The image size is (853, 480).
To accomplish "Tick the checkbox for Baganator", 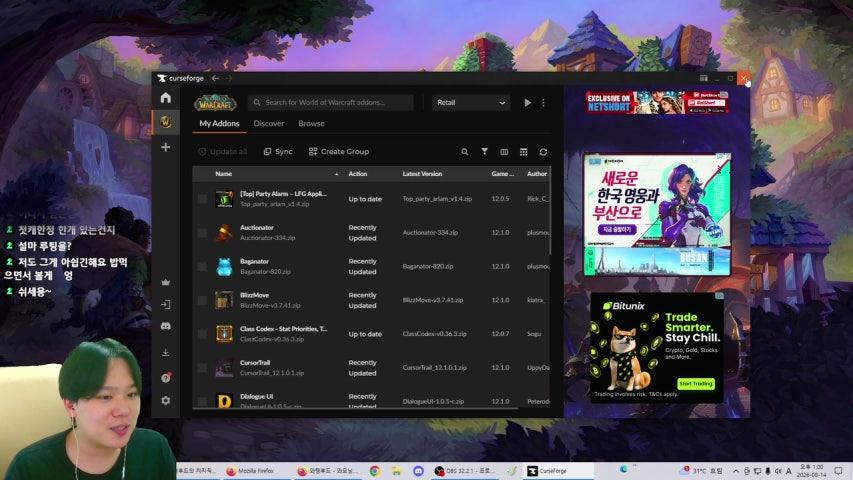I will pos(202,267).
